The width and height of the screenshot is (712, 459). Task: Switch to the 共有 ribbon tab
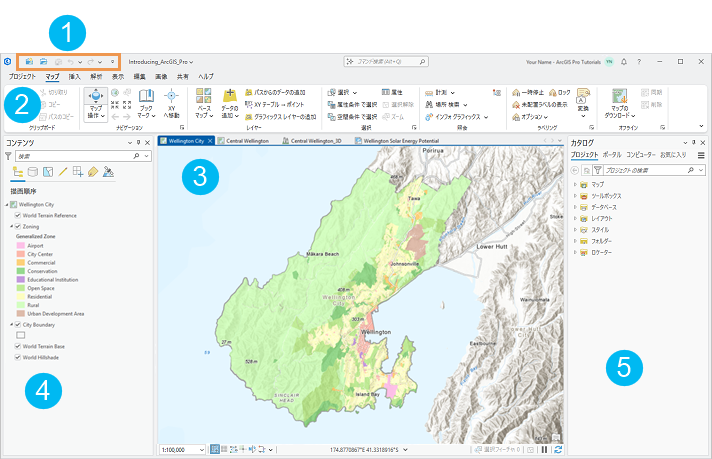(x=183, y=76)
